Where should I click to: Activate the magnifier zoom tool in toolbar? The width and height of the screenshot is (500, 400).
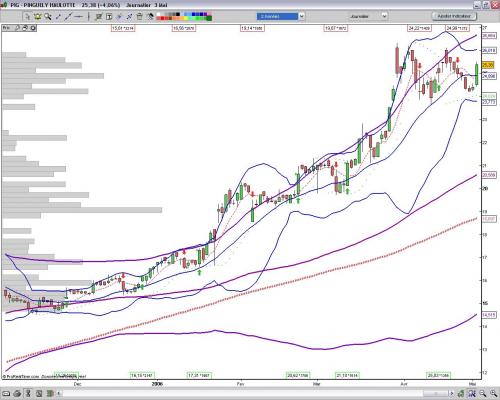[x=48, y=16]
